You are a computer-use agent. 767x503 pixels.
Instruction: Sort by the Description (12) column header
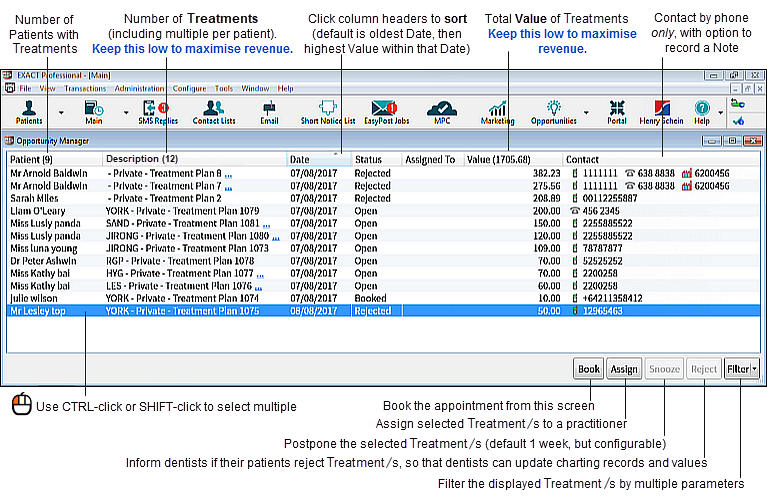194,160
